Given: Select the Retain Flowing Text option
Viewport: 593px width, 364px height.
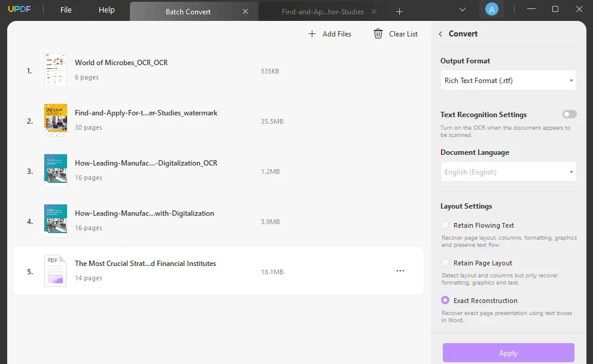Looking at the screenshot, I should point(445,225).
